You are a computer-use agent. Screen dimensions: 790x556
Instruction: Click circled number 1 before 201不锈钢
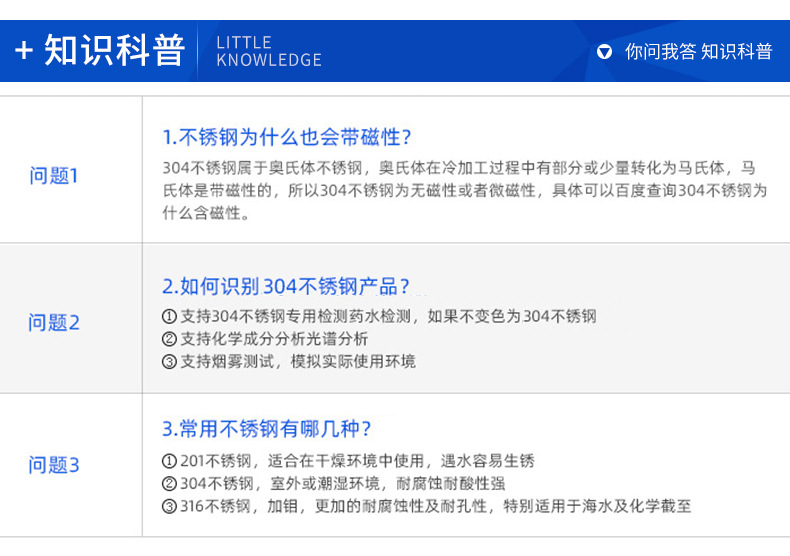tap(169, 460)
